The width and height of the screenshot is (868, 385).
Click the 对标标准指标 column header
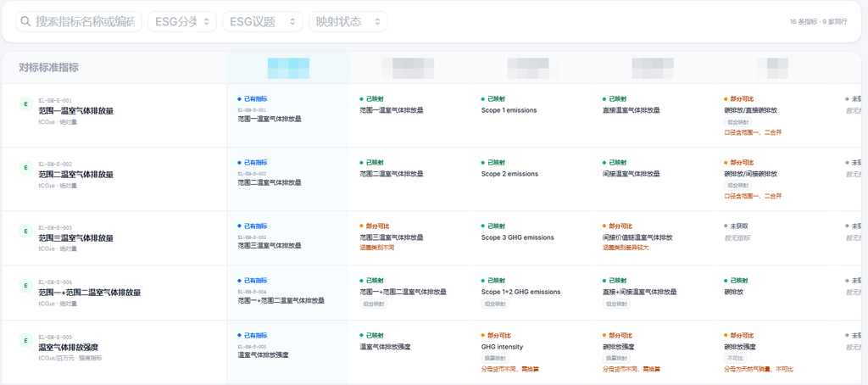pos(48,68)
